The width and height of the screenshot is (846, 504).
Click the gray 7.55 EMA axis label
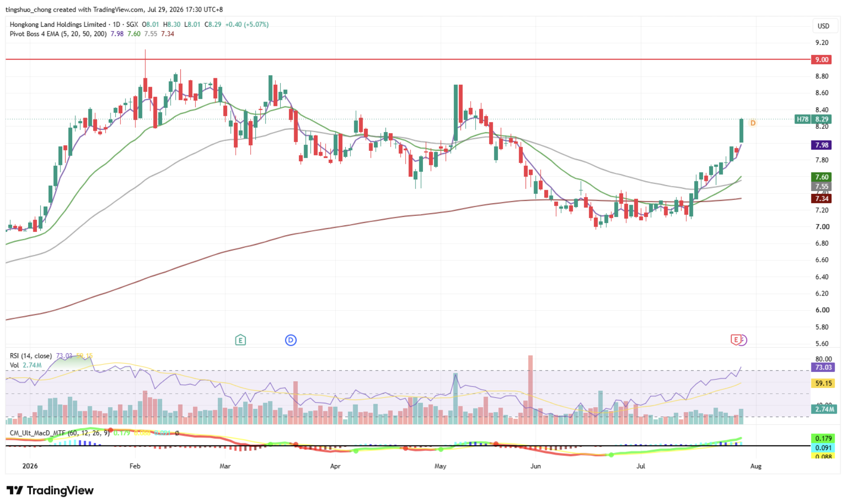coord(822,186)
